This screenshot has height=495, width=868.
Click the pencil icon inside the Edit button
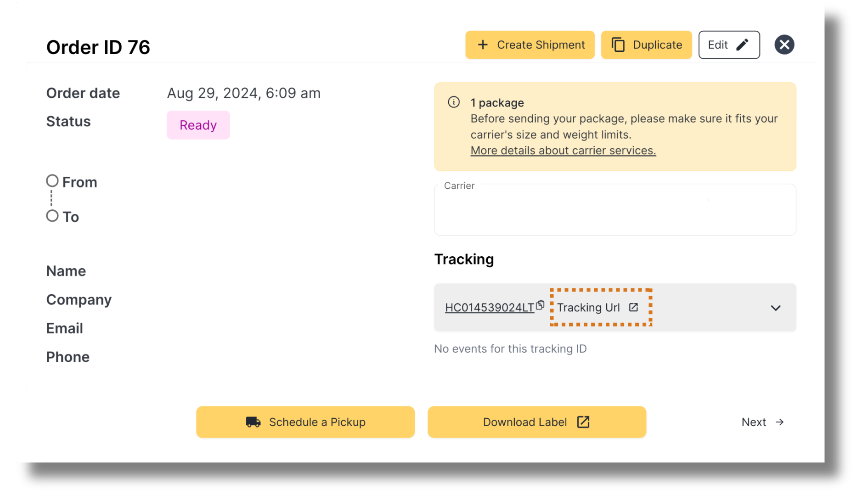click(x=743, y=45)
